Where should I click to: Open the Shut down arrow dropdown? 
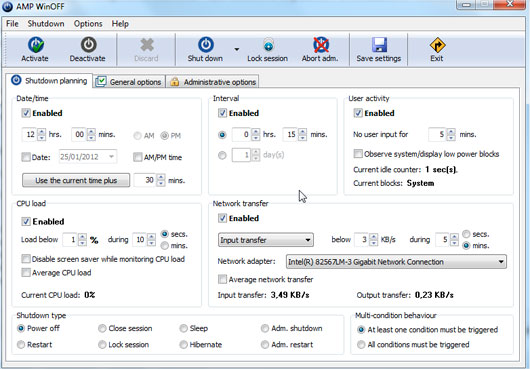[237, 49]
